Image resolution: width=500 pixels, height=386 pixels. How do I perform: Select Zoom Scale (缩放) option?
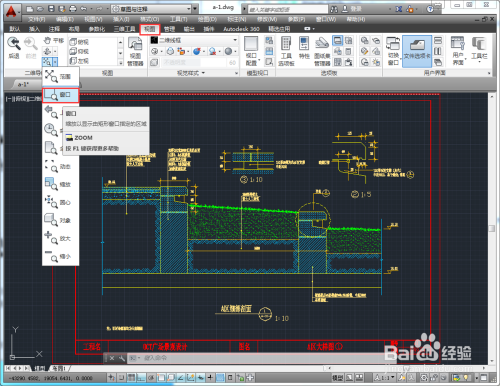pyautogui.click(x=60, y=184)
